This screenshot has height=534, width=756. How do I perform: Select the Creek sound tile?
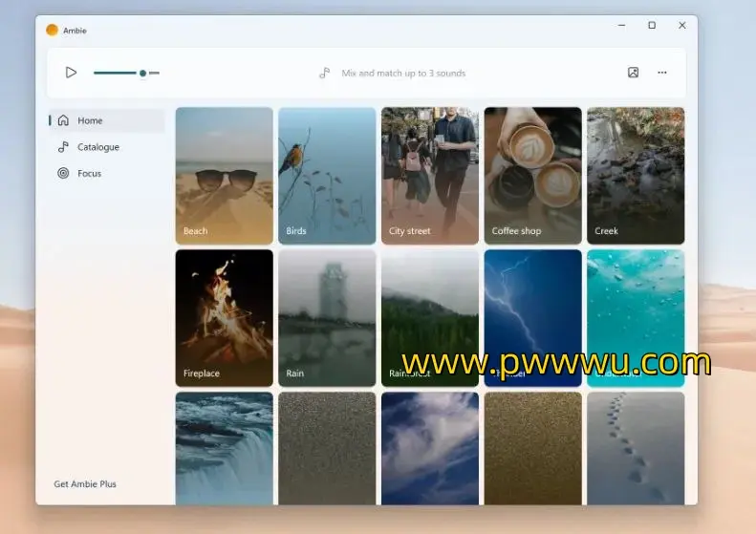pyautogui.click(x=636, y=175)
